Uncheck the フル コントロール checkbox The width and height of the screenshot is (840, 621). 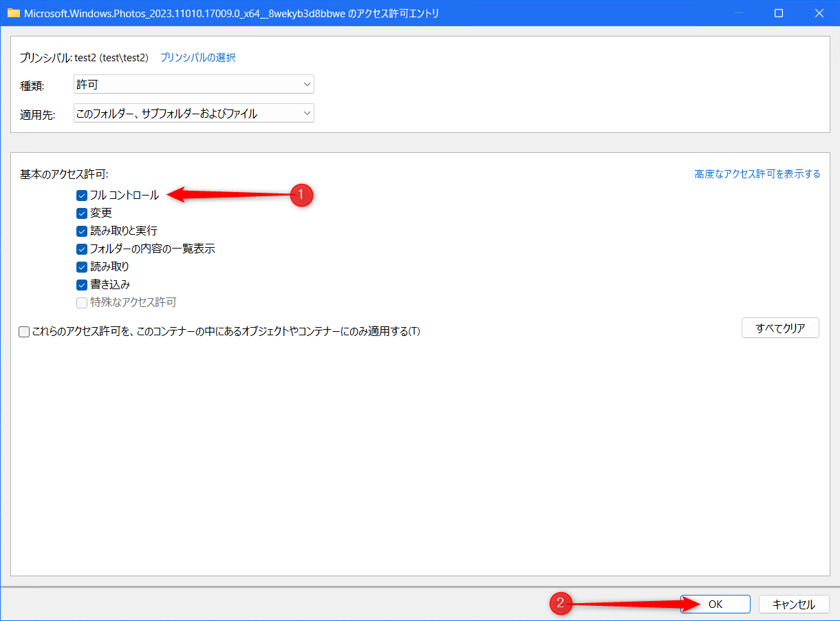(82, 196)
